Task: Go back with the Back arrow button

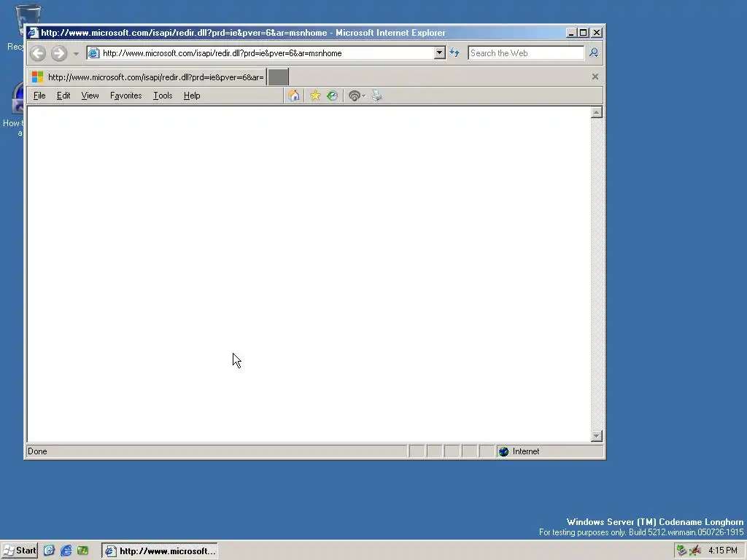Action: point(38,52)
